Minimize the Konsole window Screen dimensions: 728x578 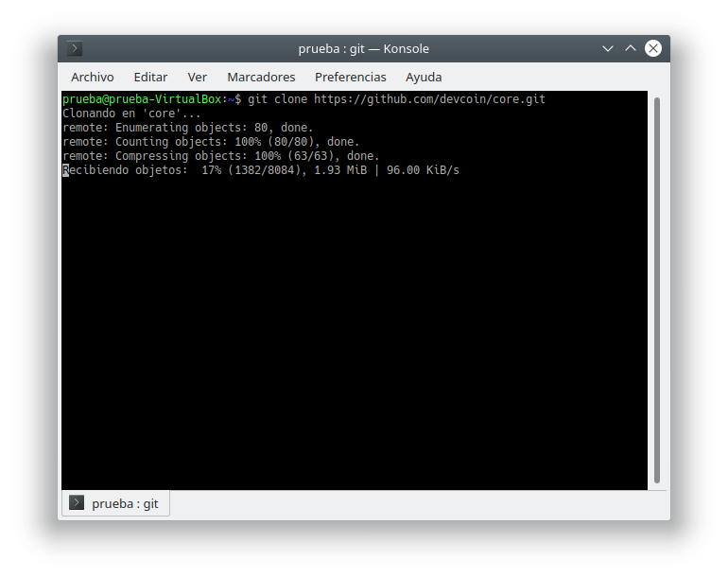(x=607, y=48)
